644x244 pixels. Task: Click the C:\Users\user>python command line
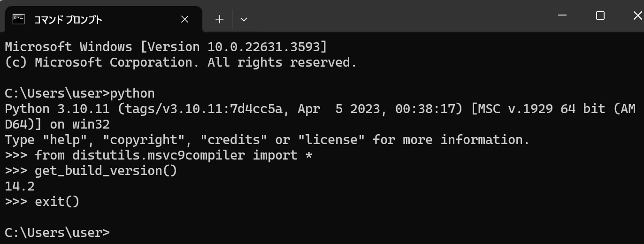[x=80, y=93]
